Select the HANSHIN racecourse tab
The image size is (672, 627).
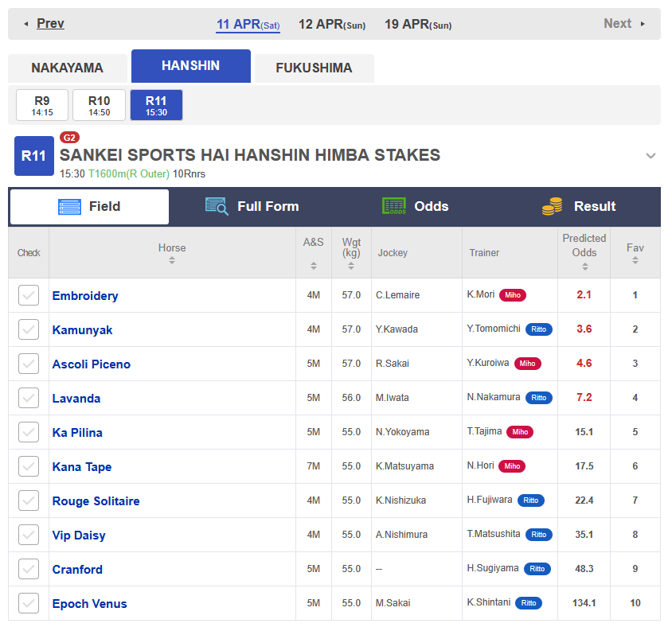point(191,66)
